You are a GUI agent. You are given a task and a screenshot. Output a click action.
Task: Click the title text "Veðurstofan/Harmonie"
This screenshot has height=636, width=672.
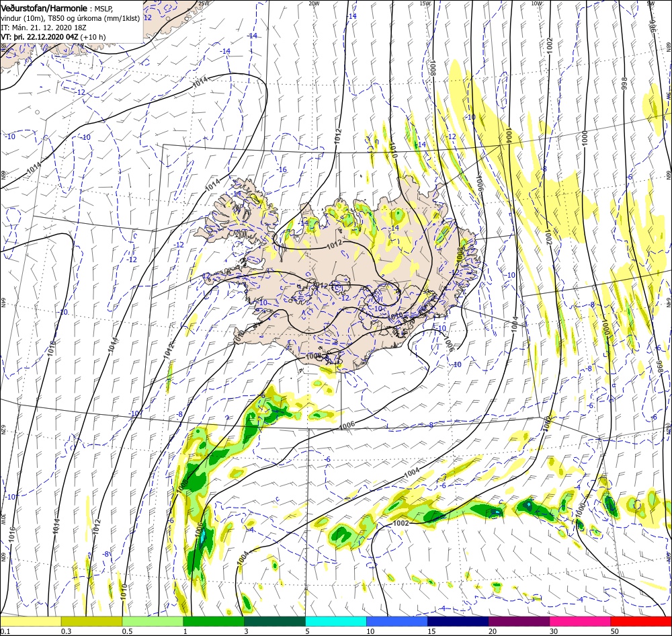coord(44,9)
